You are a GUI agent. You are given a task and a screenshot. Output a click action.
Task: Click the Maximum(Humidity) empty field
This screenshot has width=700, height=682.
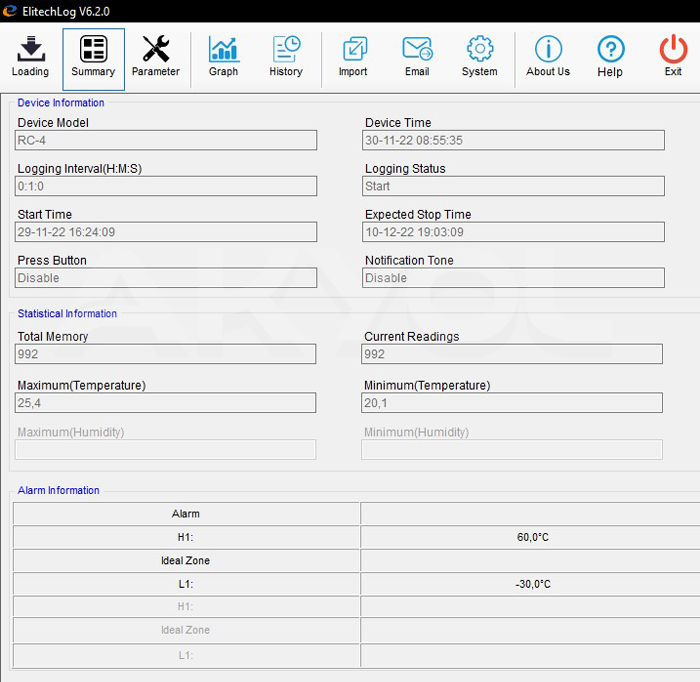pyautogui.click(x=165, y=450)
